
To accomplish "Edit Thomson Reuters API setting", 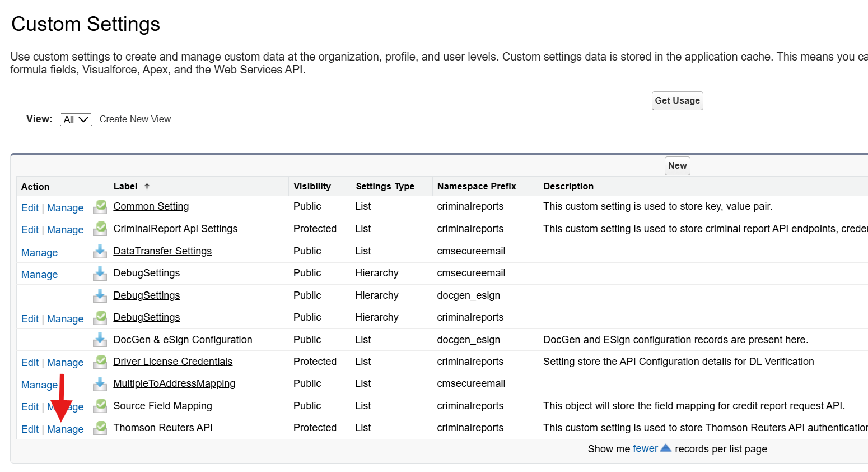I will coord(30,429).
